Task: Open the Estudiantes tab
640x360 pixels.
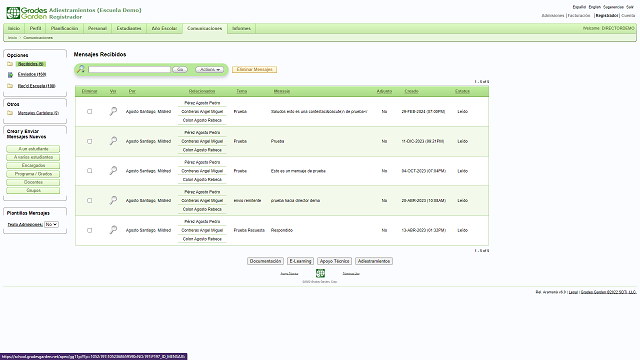Action: pyautogui.click(x=129, y=29)
